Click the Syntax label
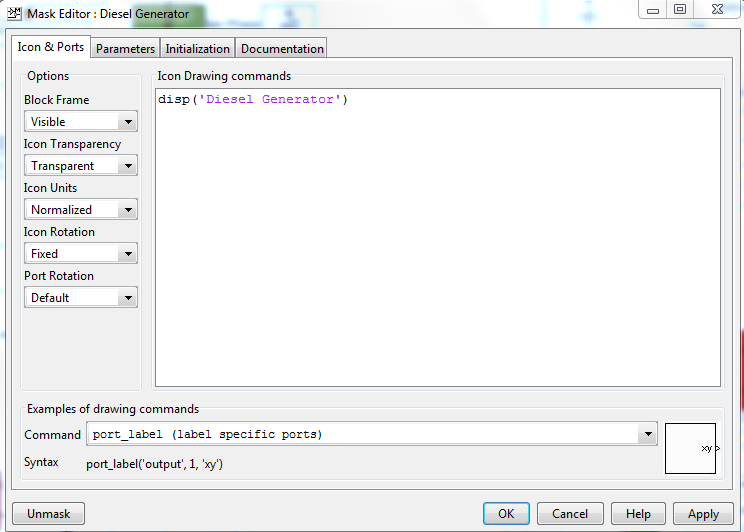This screenshot has width=744, height=532. pos(41,462)
